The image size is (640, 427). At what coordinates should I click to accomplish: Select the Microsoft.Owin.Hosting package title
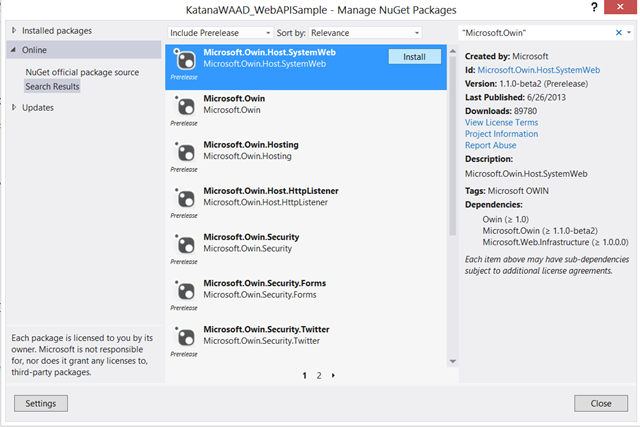pyautogui.click(x=251, y=145)
